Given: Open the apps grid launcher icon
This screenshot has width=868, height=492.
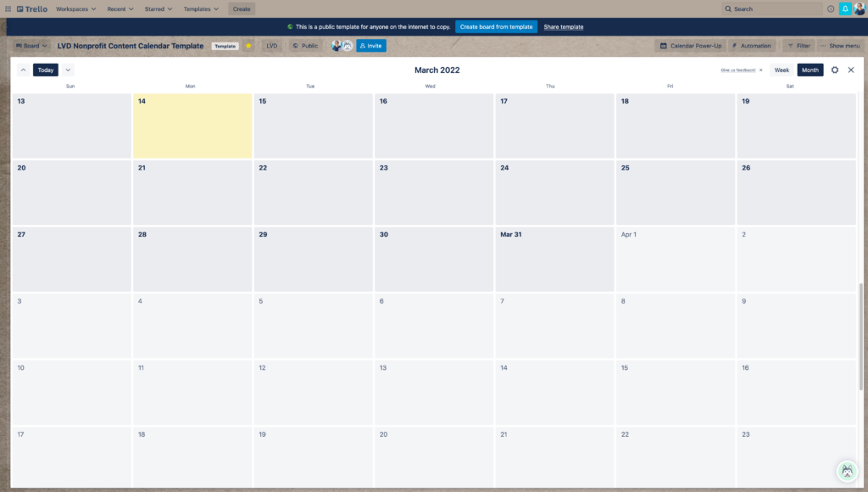Looking at the screenshot, I should point(8,8).
